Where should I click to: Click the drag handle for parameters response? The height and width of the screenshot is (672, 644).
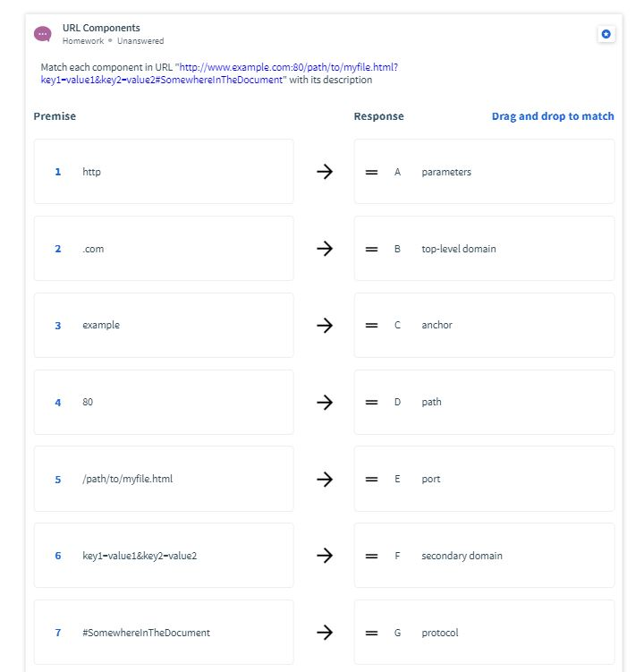point(371,172)
